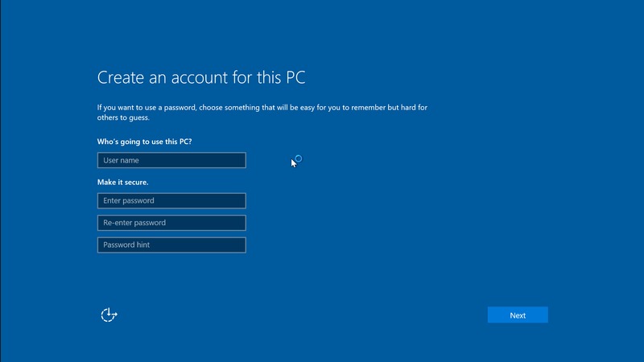The image size is (644, 362).
Task: Click the Next button
Action: click(x=518, y=315)
